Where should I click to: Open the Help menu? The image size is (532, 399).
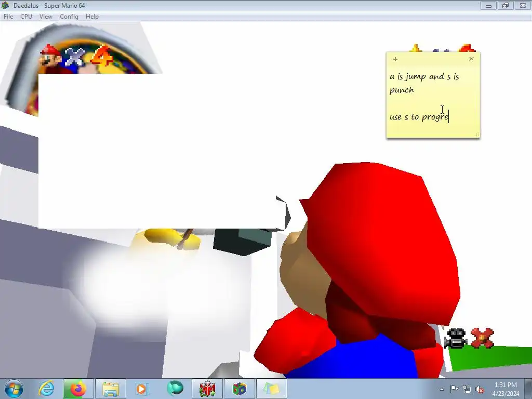tap(92, 17)
